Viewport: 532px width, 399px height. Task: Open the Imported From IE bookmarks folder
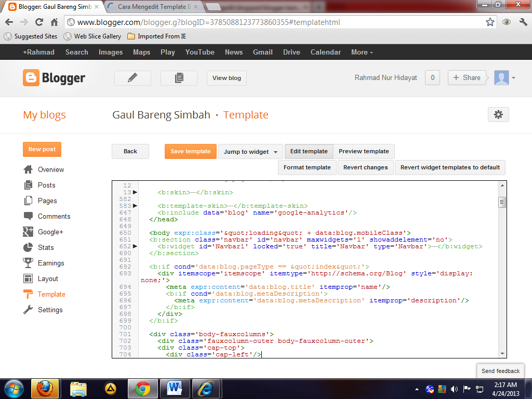coord(157,36)
